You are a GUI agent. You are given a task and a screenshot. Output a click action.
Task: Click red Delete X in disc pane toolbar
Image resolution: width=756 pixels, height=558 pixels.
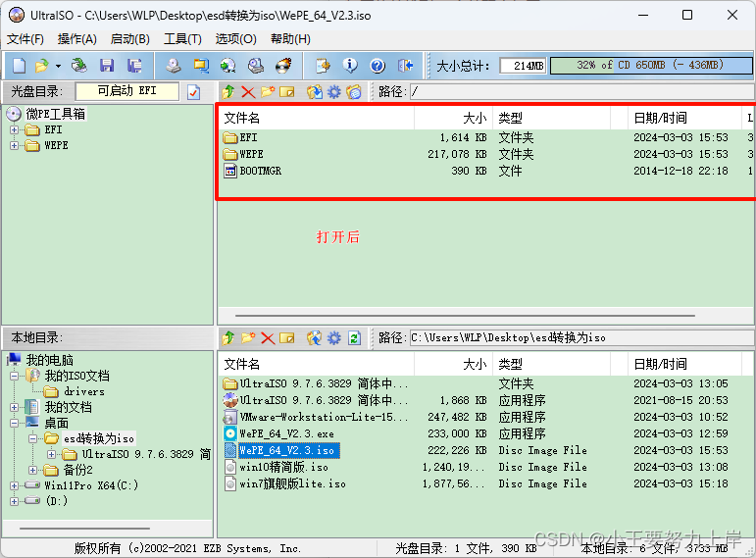tap(248, 91)
